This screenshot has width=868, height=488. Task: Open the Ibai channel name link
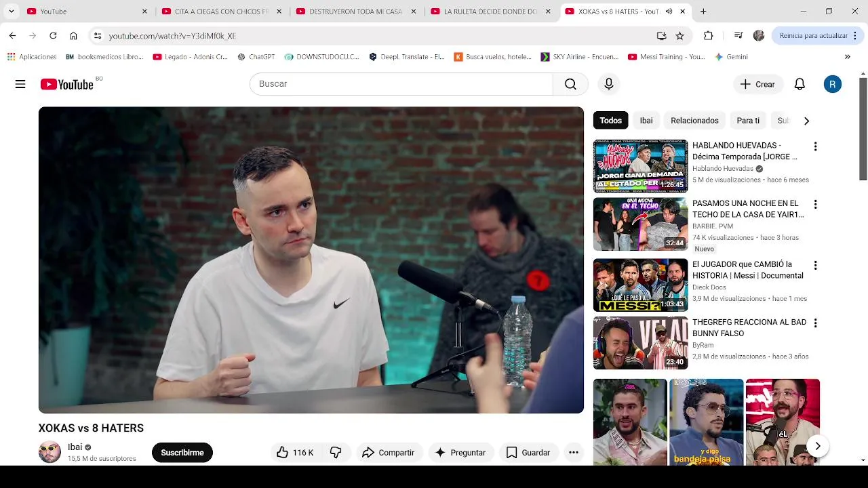(x=75, y=447)
